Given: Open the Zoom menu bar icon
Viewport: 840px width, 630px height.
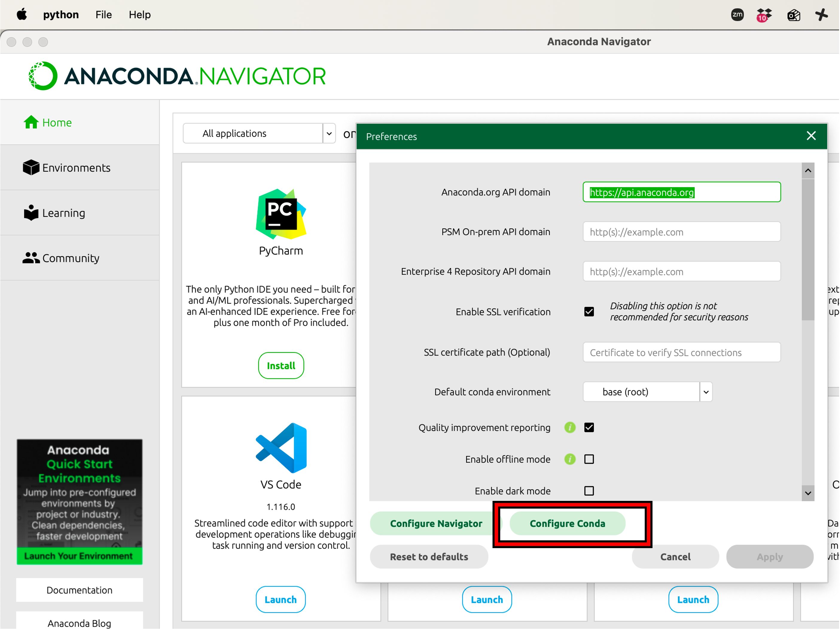Looking at the screenshot, I should (x=737, y=15).
